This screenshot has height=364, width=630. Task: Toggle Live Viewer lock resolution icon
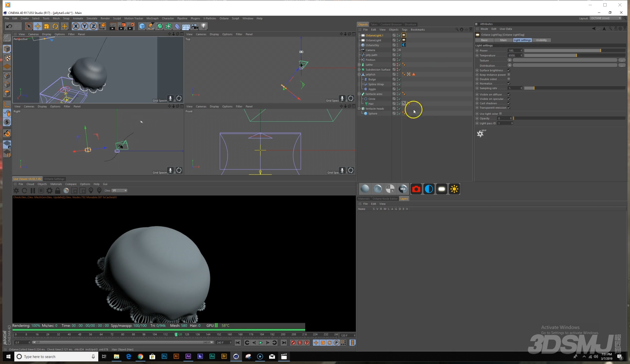(58, 191)
